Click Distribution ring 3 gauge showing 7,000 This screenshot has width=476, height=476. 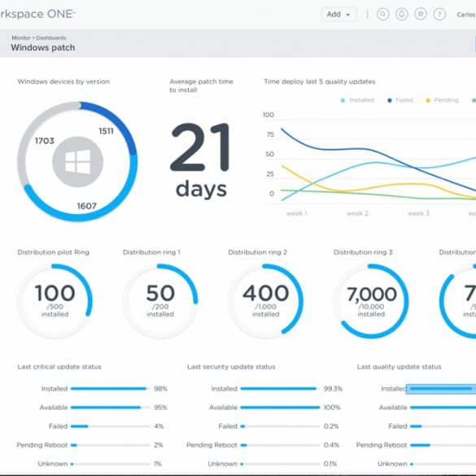pos(371,301)
